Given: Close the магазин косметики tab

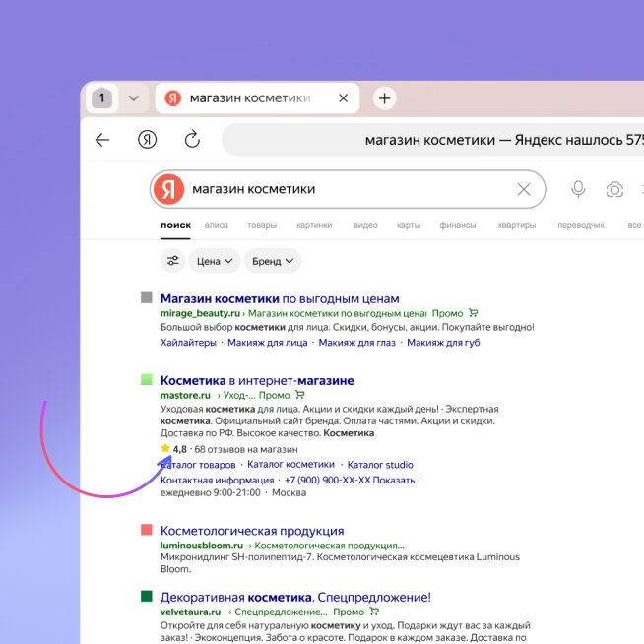Looking at the screenshot, I should [344, 98].
